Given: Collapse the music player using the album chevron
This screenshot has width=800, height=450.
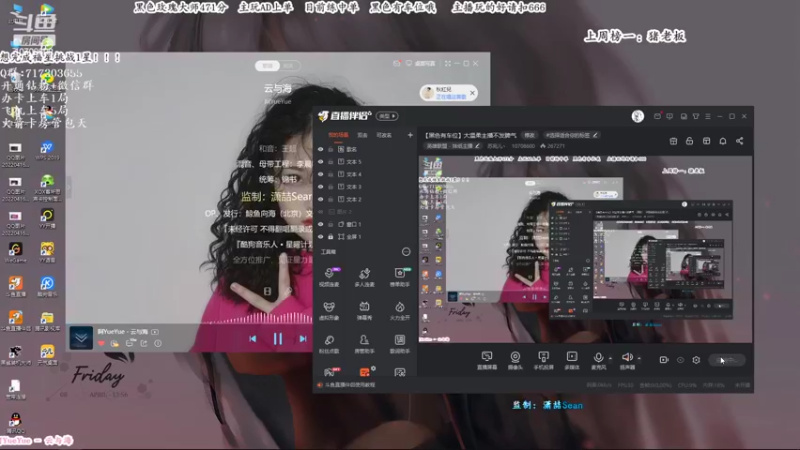Looking at the screenshot, I should (81, 338).
